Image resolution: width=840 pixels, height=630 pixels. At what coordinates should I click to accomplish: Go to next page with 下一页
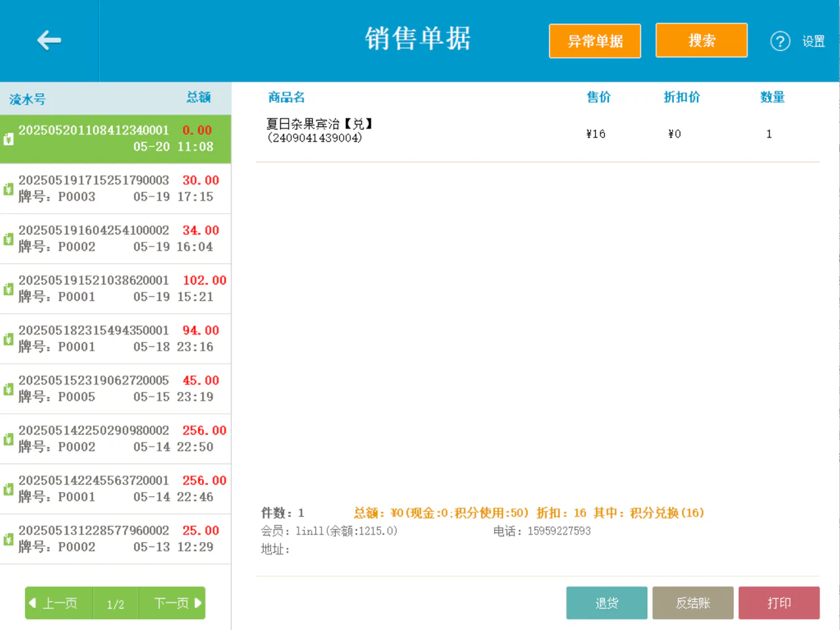[x=172, y=603]
